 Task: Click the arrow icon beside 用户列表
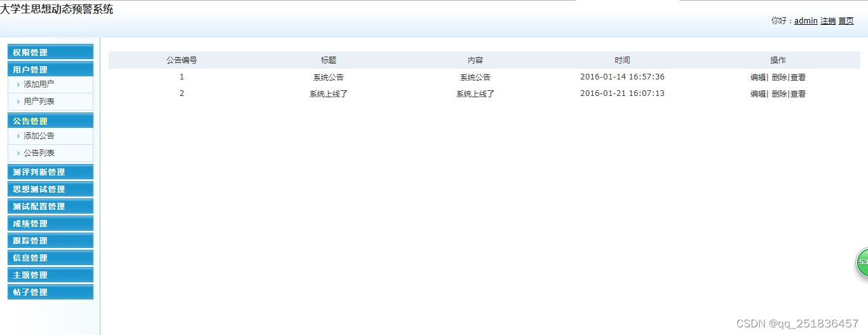click(x=18, y=101)
